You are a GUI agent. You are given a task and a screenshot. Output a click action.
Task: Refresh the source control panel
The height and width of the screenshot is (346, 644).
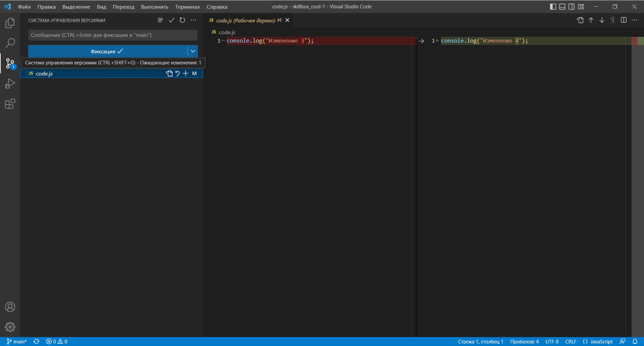pos(182,20)
